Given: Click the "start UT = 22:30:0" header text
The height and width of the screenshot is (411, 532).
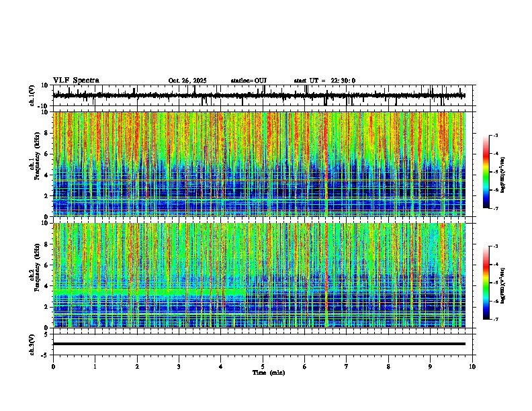Looking at the screenshot, I should click(324, 81).
